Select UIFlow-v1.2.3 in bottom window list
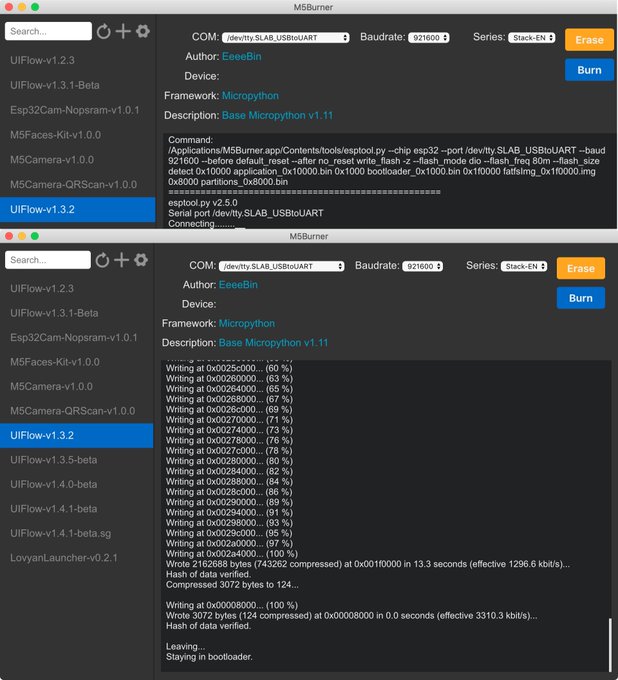 point(77,288)
